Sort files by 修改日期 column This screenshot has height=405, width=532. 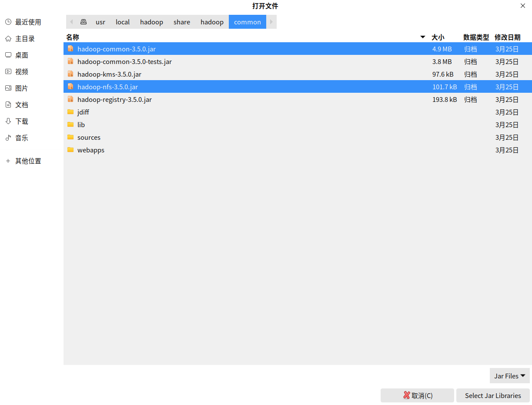tap(508, 37)
